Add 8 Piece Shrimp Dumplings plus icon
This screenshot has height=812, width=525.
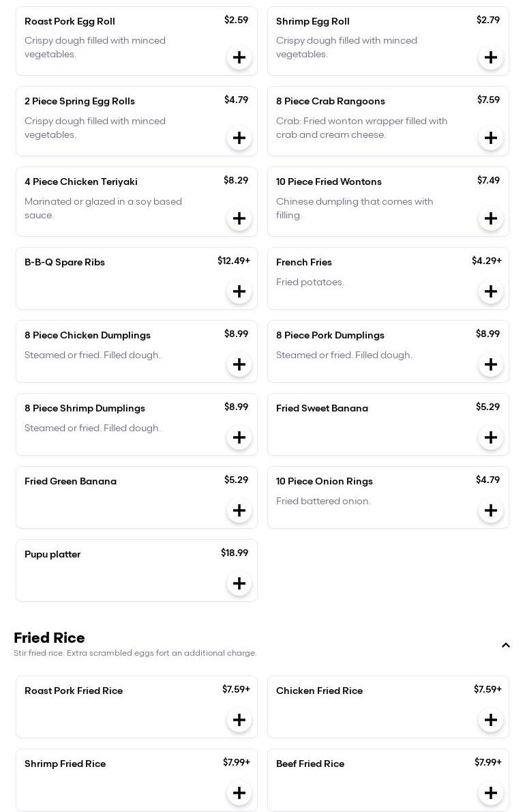239,437
